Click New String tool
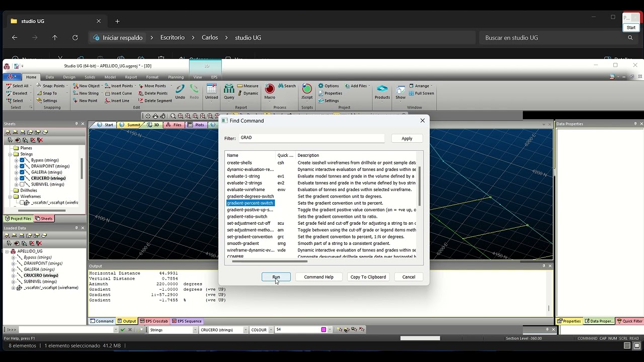The image size is (644, 362). click(86, 93)
